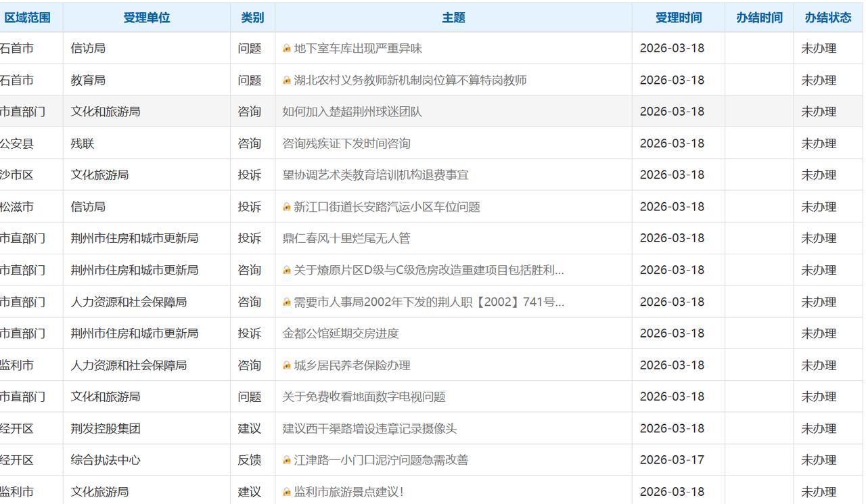Viewport: 866px width, 504px height.
Task: Click the lock icon before 新江口街道长安路汽运小区车位问题
Action: (x=286, y=206)
